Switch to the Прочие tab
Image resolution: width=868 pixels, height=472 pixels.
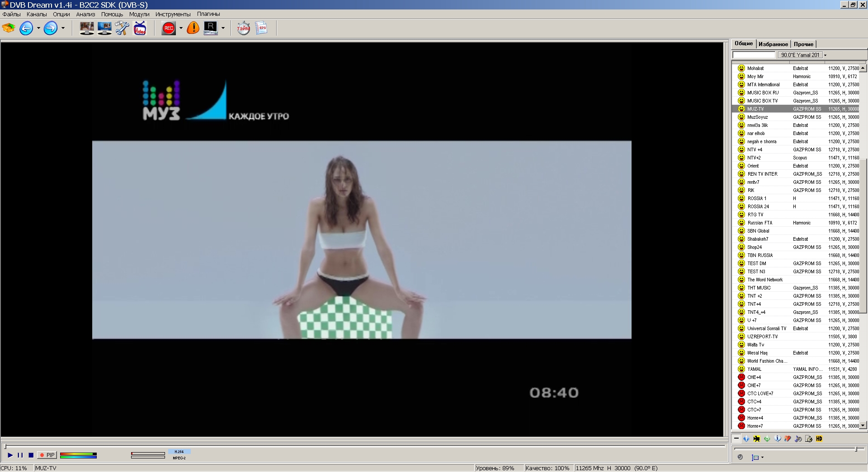[x=803, y=44]
